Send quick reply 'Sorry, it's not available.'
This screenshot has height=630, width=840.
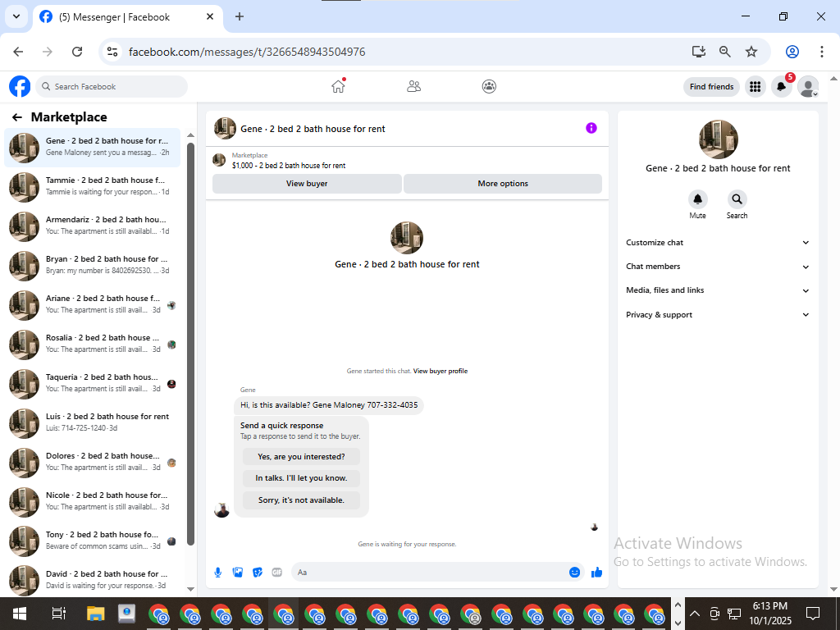pyautogui.click(x=301, y=500)
